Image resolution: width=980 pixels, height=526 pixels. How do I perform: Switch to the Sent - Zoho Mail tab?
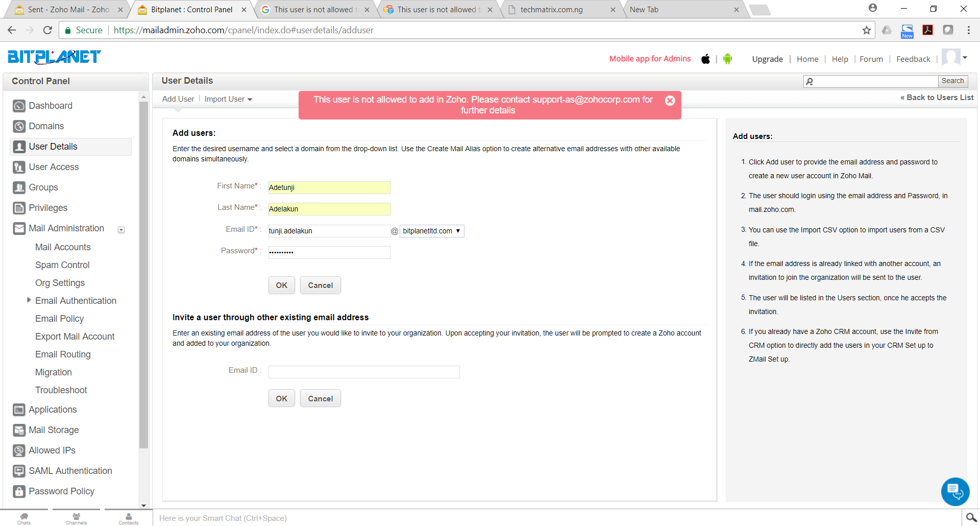69,10
